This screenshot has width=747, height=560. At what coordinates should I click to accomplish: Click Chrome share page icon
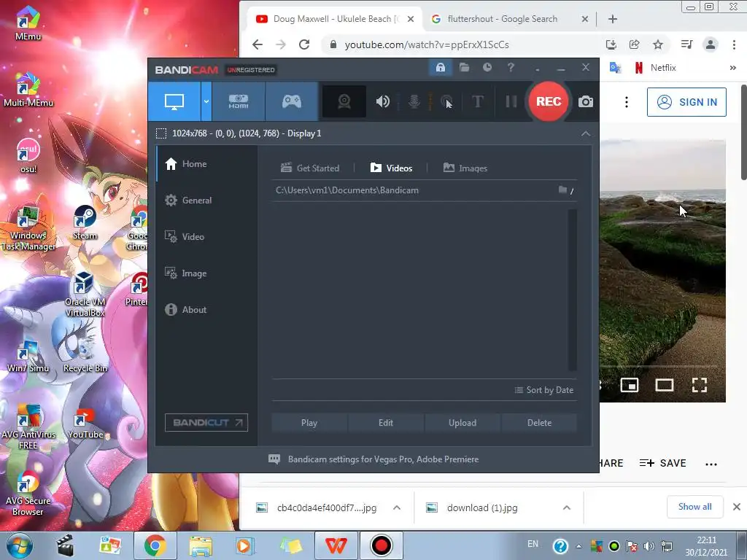634,44
